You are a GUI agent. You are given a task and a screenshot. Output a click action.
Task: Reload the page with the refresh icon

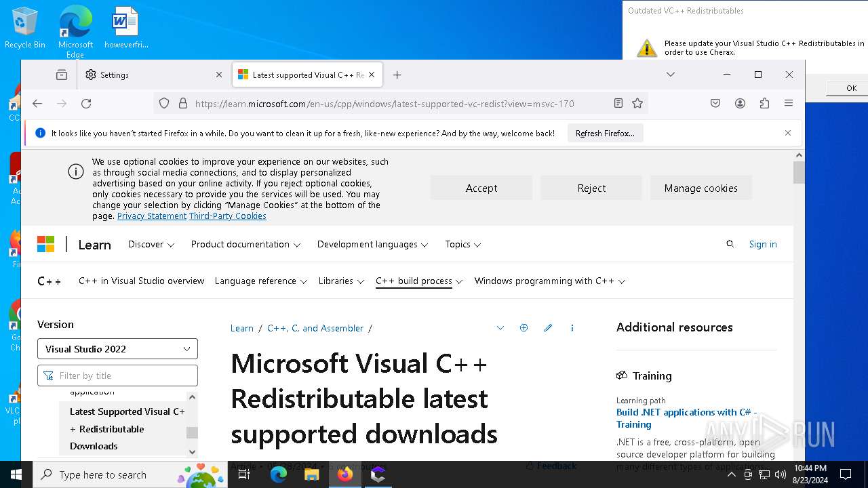tap(86, 103)
